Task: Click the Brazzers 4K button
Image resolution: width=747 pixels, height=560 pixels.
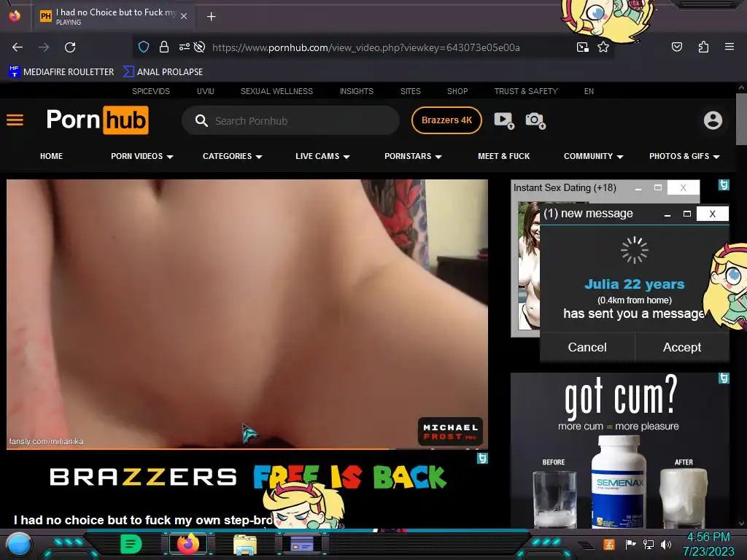Action: 446,120
